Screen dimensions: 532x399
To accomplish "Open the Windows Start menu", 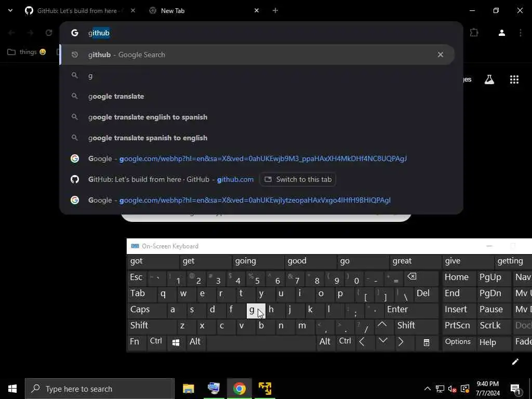I will [x=12, y=389].
